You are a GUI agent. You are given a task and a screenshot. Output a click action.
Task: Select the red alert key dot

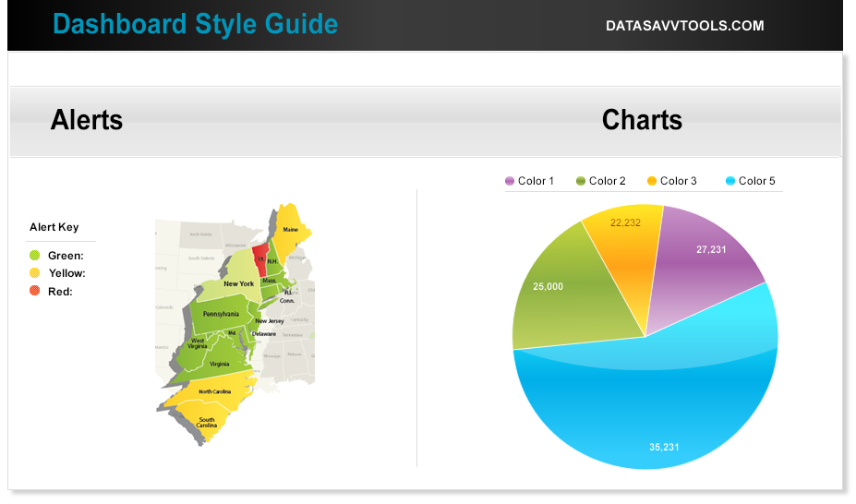34,291
